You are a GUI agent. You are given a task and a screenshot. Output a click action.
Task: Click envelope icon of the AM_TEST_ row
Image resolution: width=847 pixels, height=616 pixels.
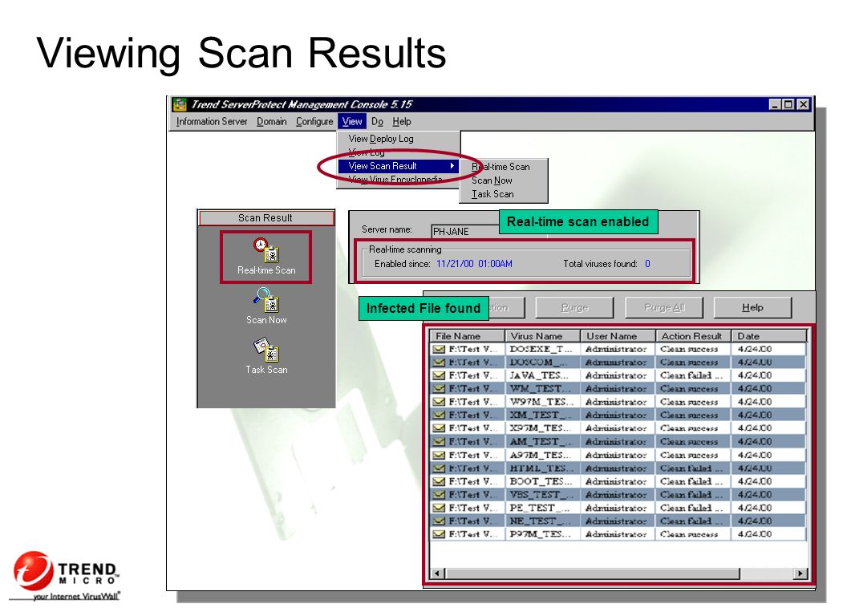(x=440, y=441)
